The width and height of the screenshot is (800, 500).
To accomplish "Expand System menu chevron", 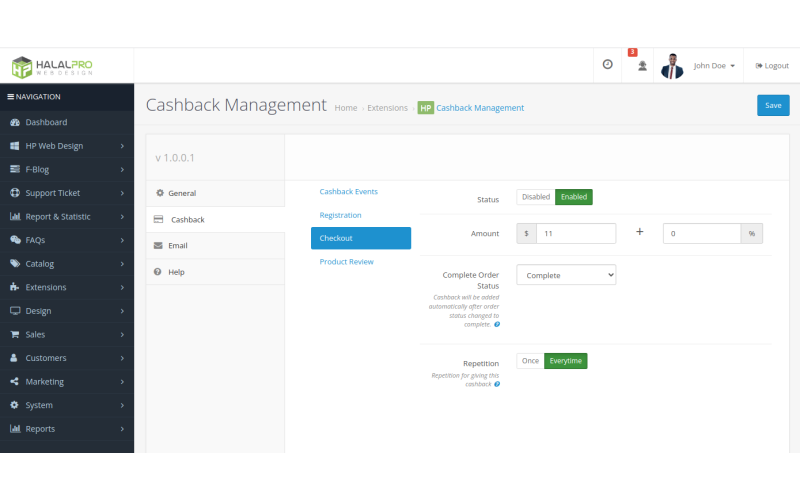I will (122, 405).
